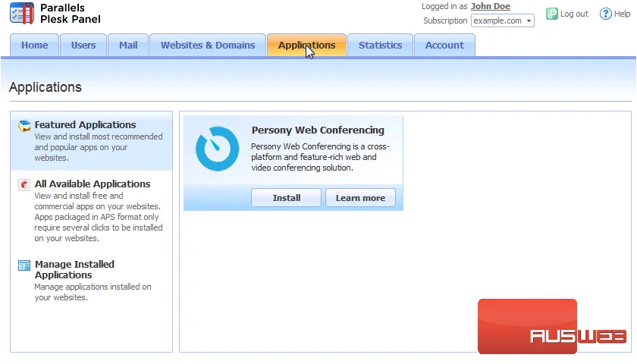Viewport: 637px width, 364px height.
Task: Click the Log out link text
Action: click(x=574, y=14)
